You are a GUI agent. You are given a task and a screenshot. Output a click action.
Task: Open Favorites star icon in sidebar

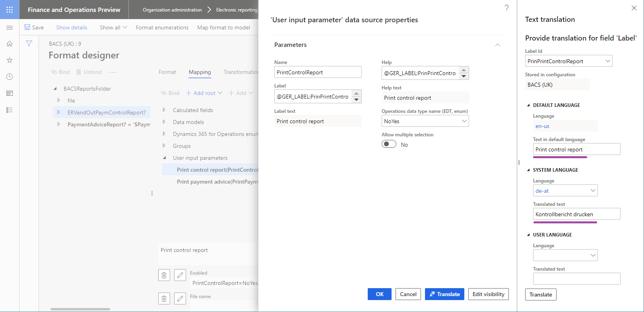pyautogui.click(x=10, y=60)
